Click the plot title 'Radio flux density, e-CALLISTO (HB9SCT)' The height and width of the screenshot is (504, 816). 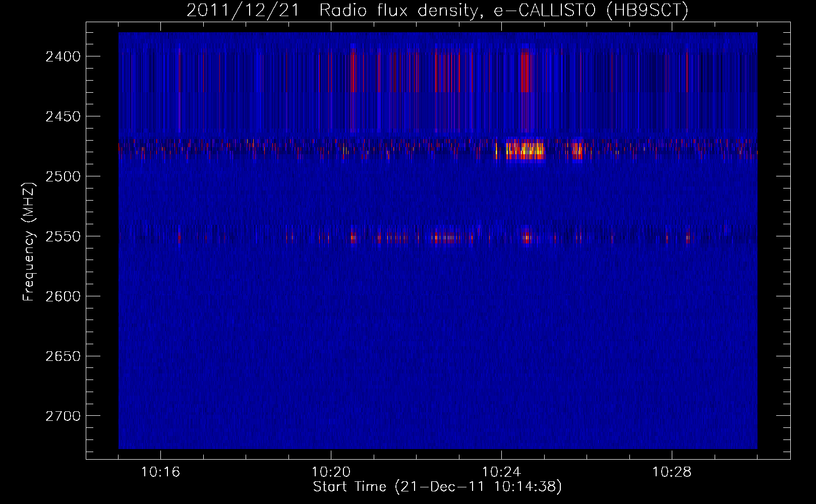click(x=504, y=11)
